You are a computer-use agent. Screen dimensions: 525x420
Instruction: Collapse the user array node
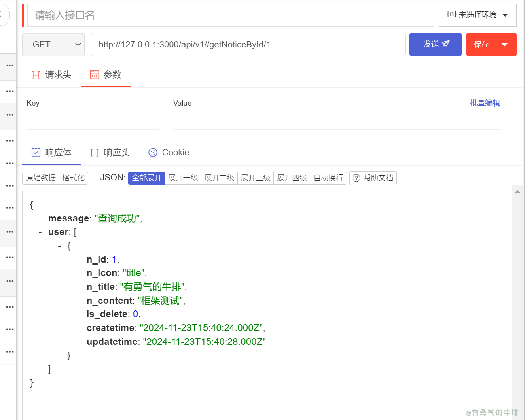40,232
